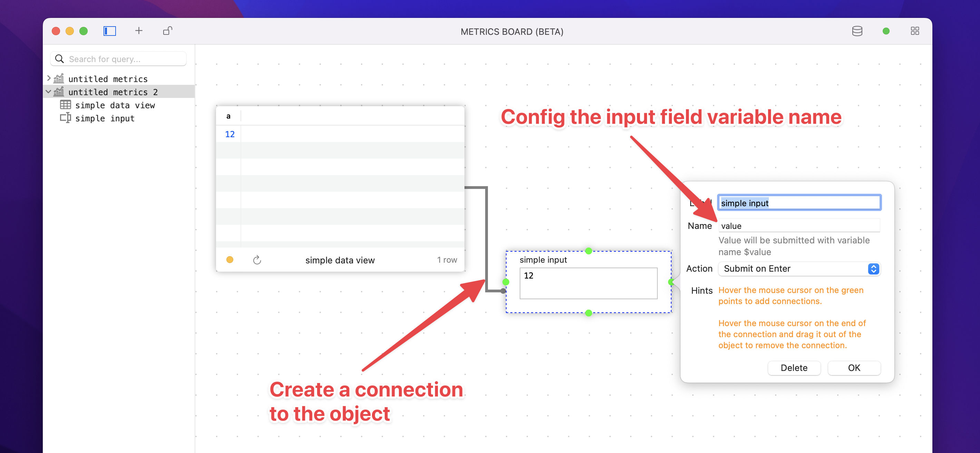Select simple input in sidebar
This screenshot has width=980, height=453.
pyautogui.click(x=105, y=119)
